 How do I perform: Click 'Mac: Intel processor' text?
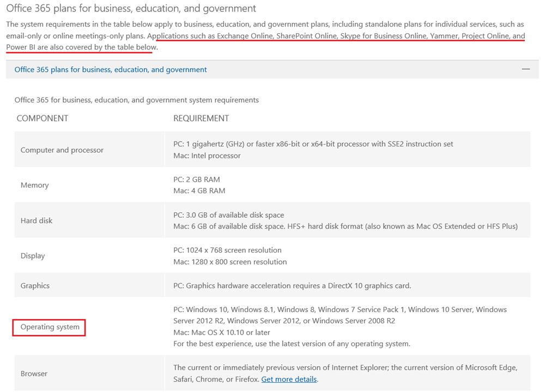click(x=207, y=156)
